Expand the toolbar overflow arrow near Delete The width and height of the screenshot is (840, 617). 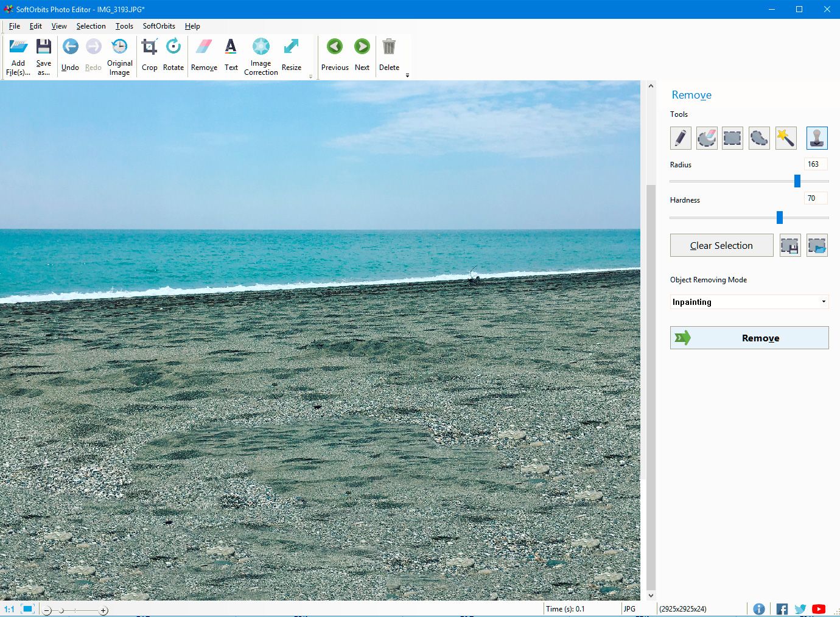click(407, 75)
